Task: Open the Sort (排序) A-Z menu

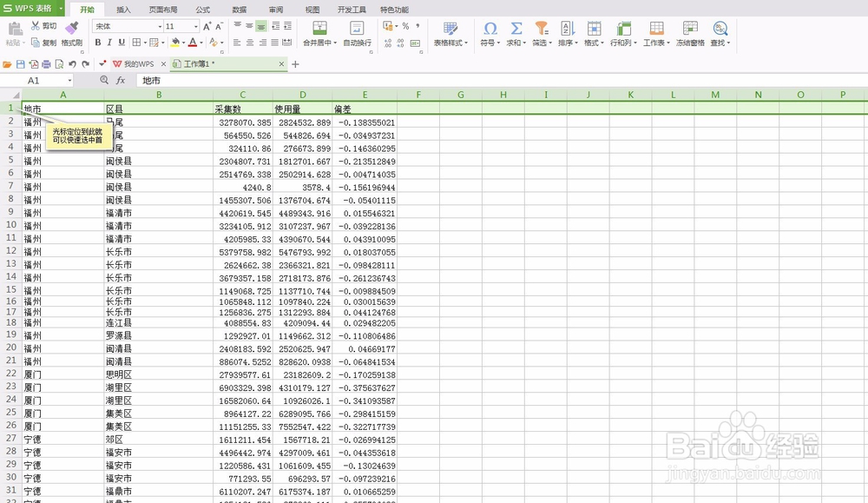Action: tap(568, 34)
